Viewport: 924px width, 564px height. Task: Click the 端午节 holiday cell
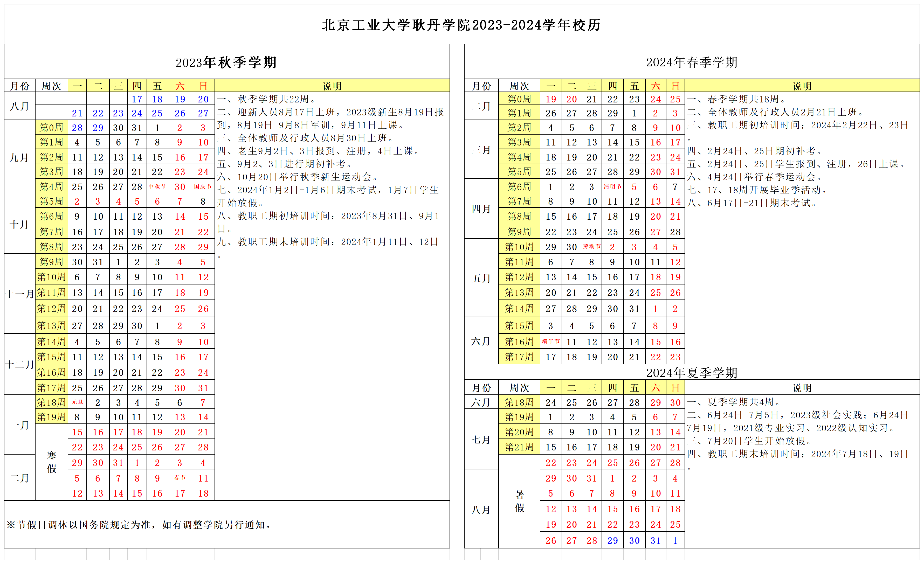click(x=551, y=342)
